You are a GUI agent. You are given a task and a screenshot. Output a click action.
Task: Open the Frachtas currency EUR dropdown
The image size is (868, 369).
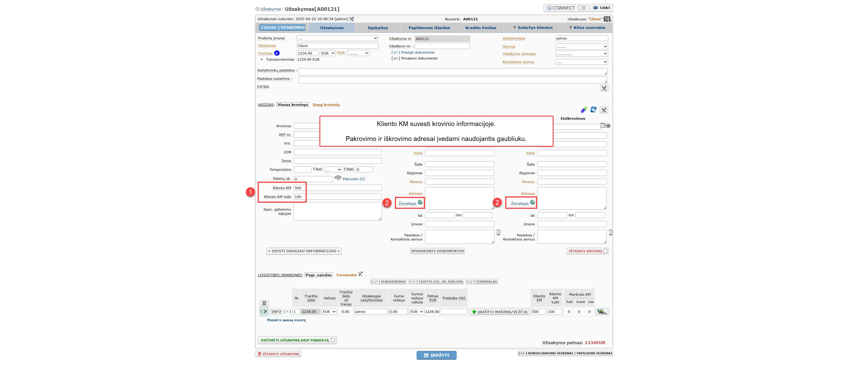pyautogui.click(x=328, y=53)
